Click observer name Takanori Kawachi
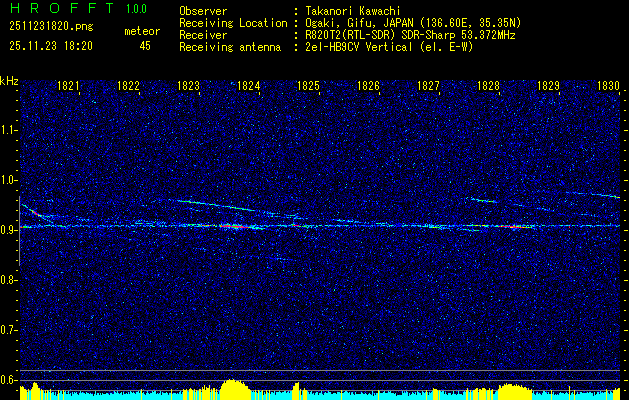 pyautogui.click(x=352, y=11)
